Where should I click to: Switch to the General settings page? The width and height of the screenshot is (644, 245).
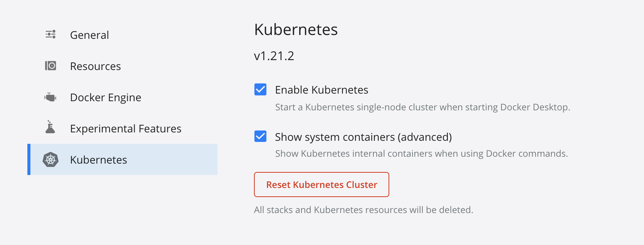(89, 35)
